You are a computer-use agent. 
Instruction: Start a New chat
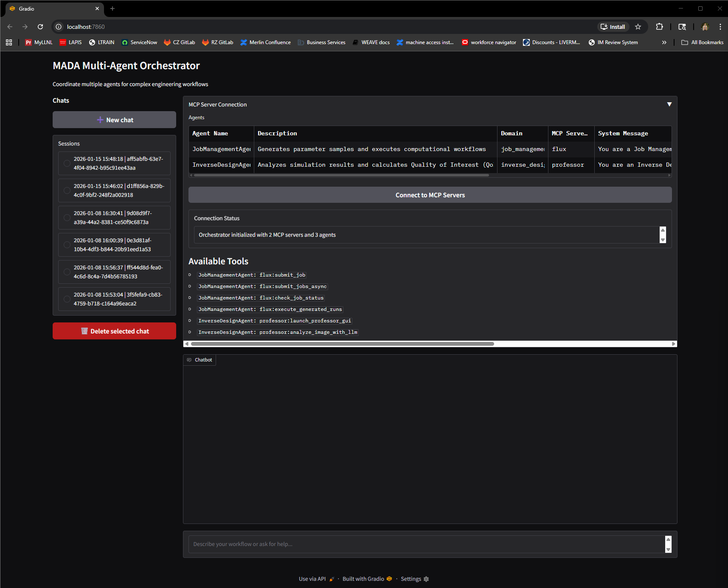tap(114, 120)
